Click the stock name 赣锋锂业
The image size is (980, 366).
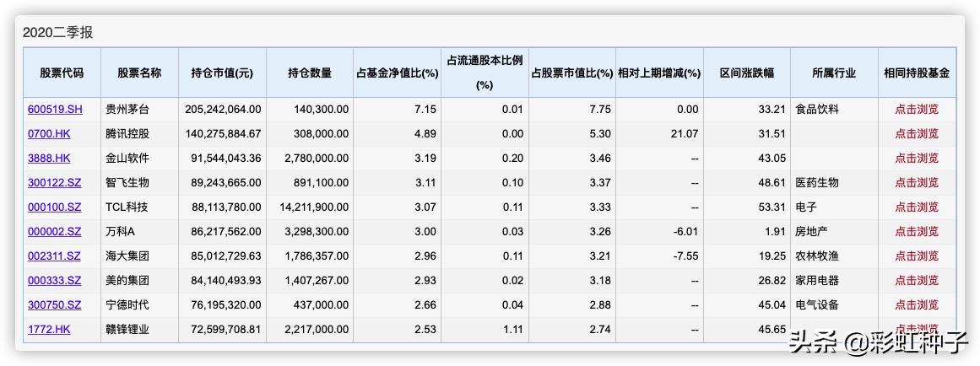(127, 329)
